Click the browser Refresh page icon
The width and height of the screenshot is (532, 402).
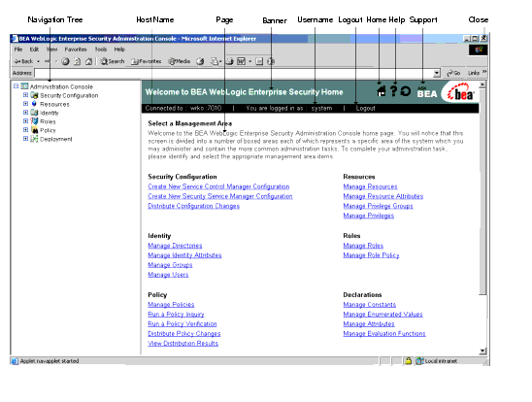[x=78, y=61]
